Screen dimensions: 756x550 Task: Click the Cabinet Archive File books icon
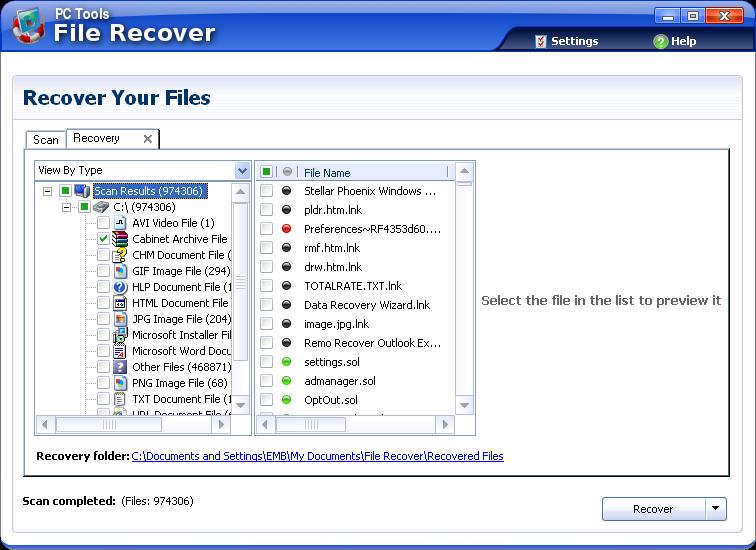[120, 239]
